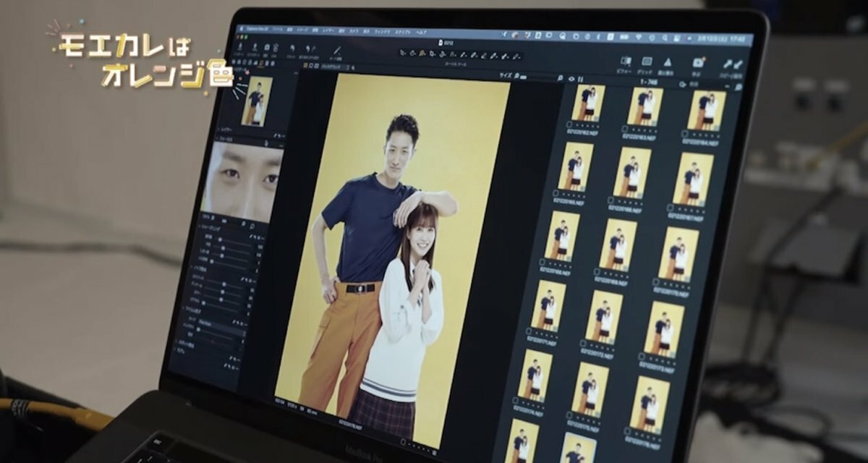Image resolution: width=868 pixels, height=463 pixels.
Task: Open the ウィンドウ (Window) menu
Action: point(382,32)
